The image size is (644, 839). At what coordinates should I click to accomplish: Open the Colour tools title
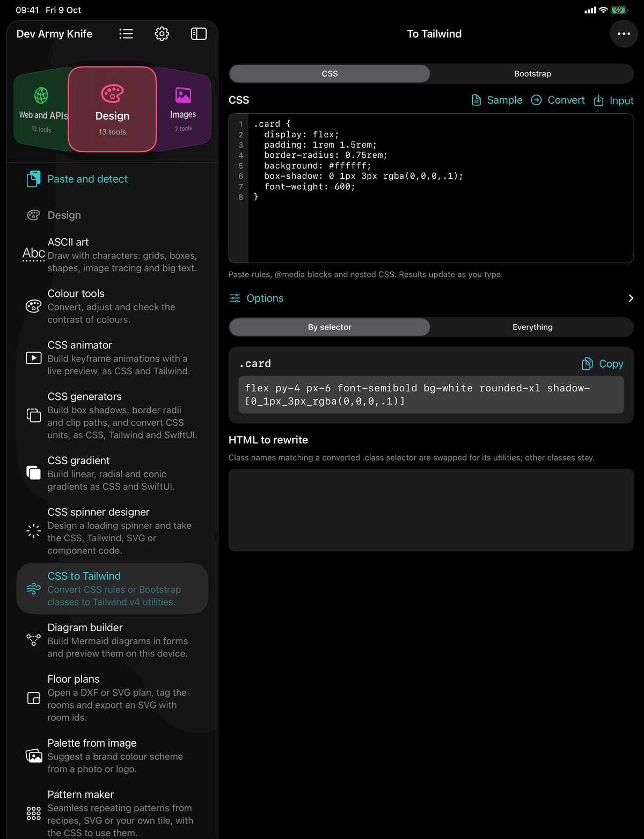click(76, 294)
